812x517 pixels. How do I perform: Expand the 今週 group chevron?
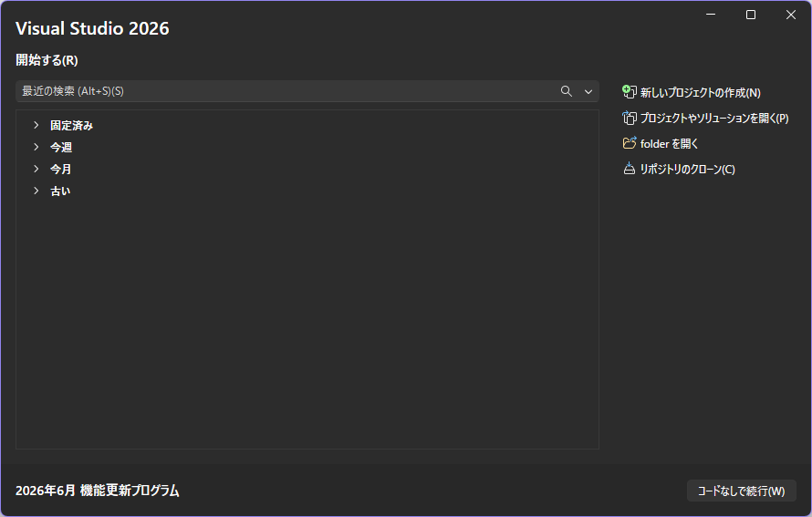click(x=36, y=147)
